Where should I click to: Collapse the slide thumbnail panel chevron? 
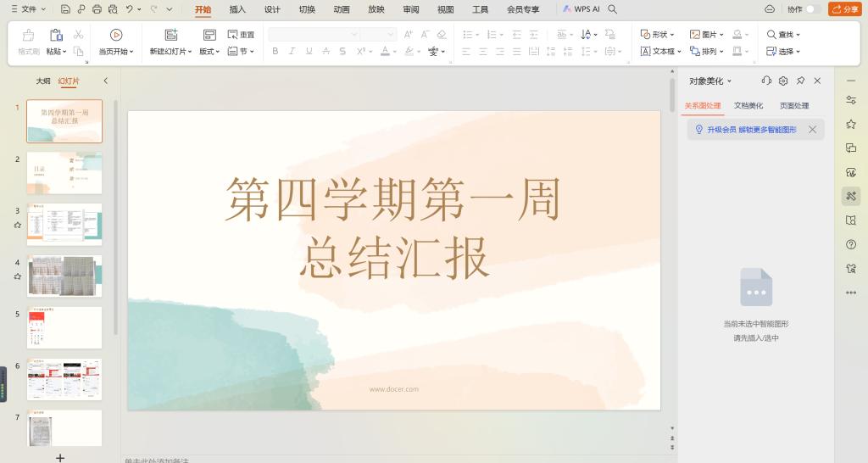coord(106,81)
